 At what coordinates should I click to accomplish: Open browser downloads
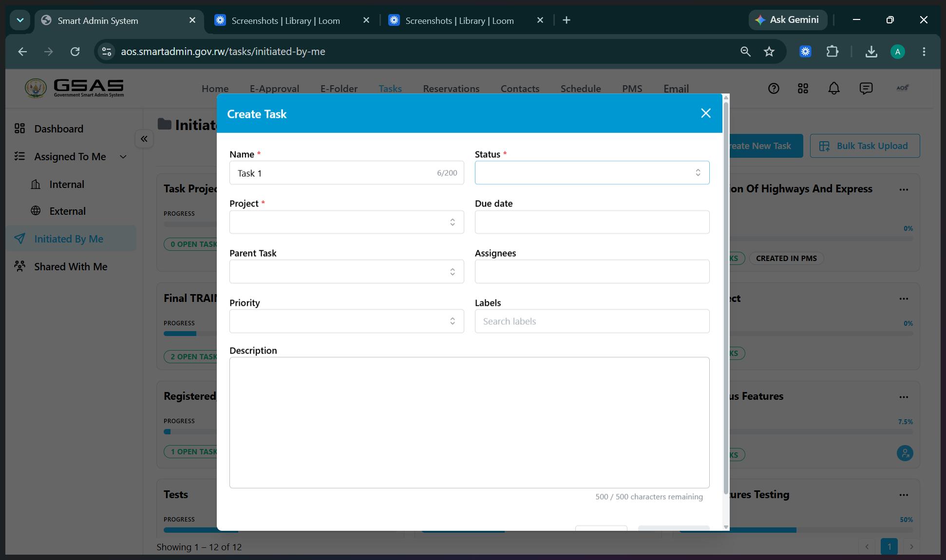[871, 52]
